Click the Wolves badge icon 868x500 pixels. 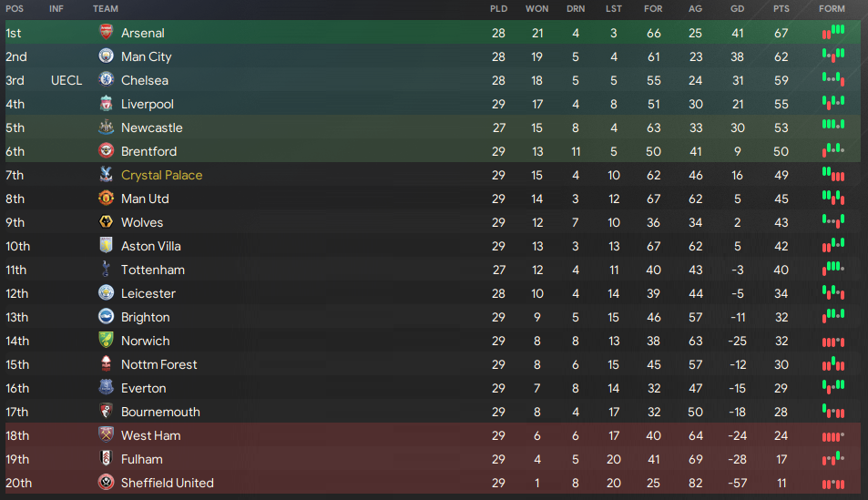click(106, 221)
